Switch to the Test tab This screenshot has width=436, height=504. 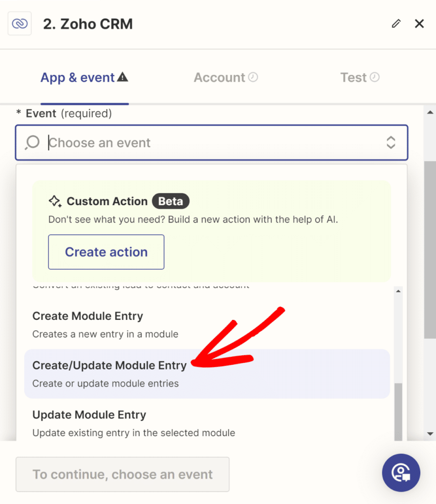354,77
